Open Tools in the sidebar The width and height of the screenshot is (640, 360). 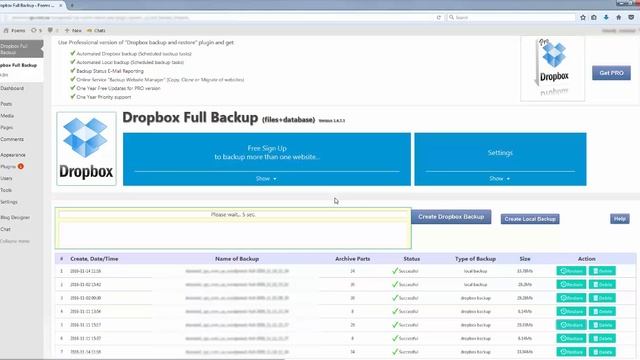click(x=6, y=190)
